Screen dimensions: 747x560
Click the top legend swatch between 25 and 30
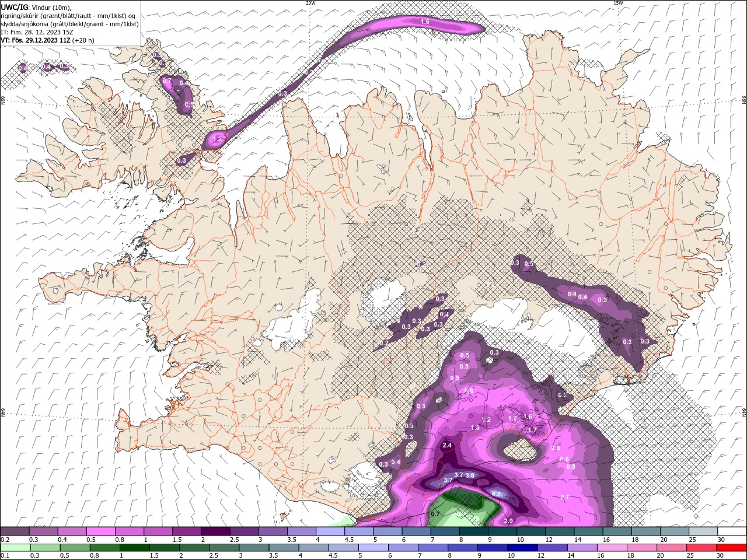[x=703, y=531]
